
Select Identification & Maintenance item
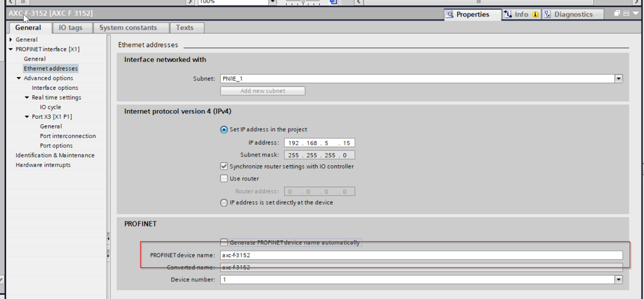pyautogui.click(x=55, y=155)
